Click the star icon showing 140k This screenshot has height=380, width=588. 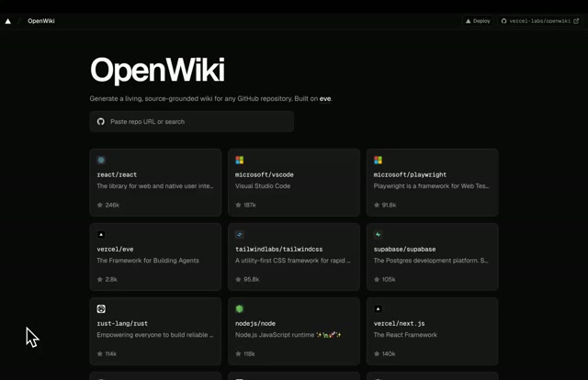pyautogui.click(x=377, y=353)
